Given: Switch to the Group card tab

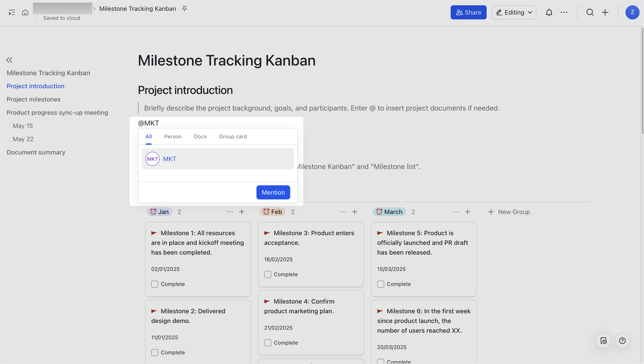Looking at the screenshot, I should tap(233, 137).
